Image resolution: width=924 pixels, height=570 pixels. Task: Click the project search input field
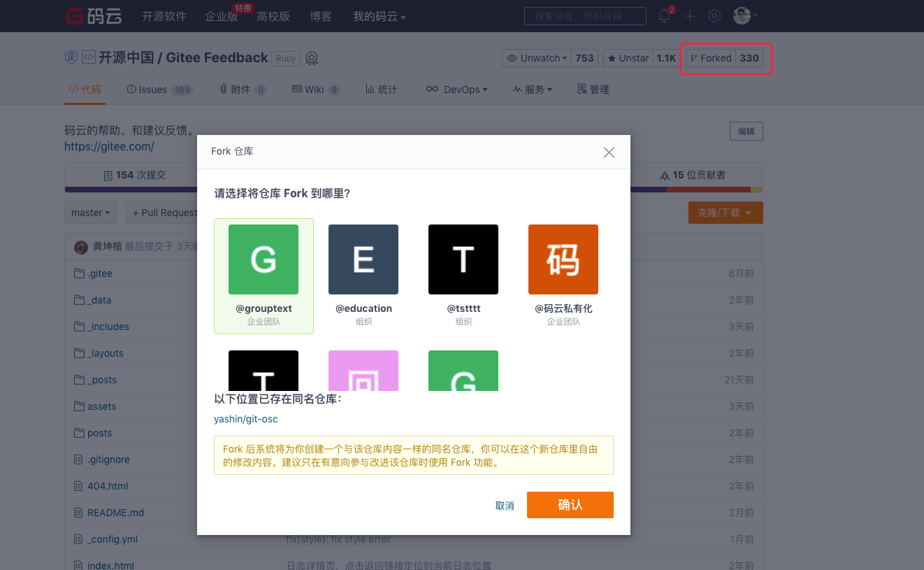585,15
